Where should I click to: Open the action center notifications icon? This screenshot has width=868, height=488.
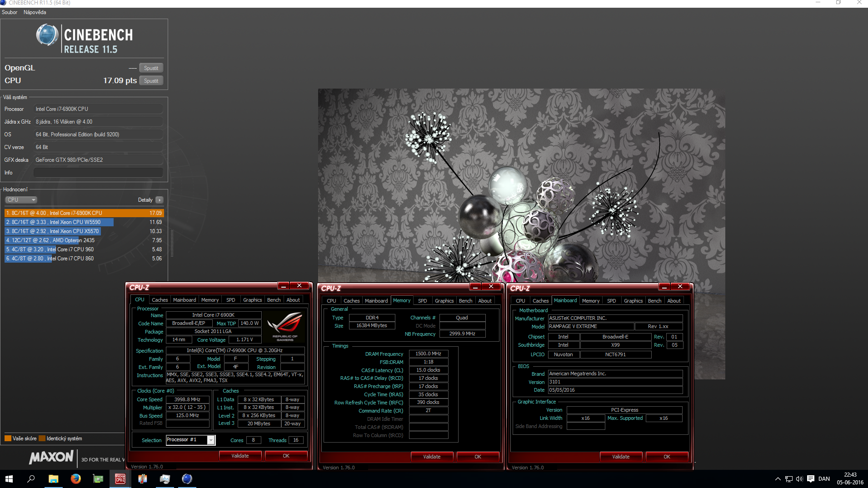pyautogui.click(x=811, y=479)
